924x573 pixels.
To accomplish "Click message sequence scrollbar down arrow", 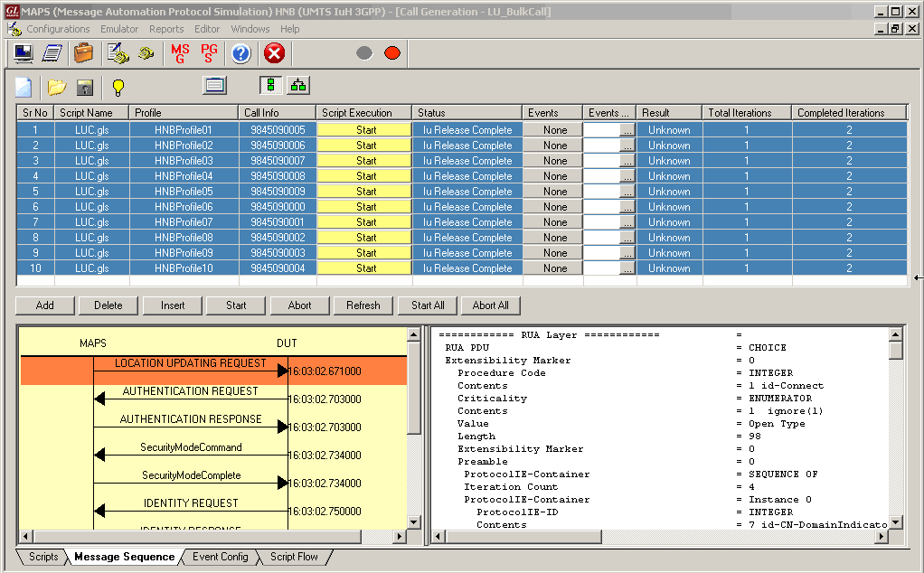I will tap(414, 521).
